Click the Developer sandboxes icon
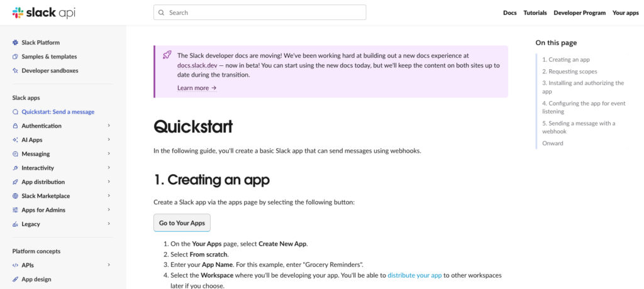The height and width of the screenshot is (289, 644). pos(15,70)
